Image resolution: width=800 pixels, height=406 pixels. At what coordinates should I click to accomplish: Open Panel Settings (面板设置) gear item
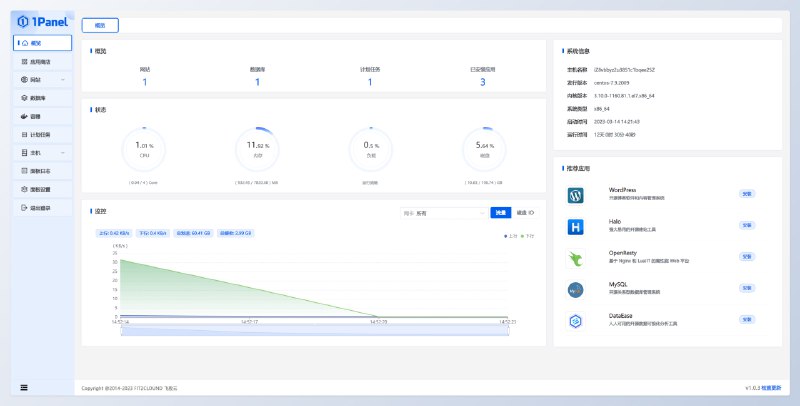pyautogui.click(x=42, y=189)
